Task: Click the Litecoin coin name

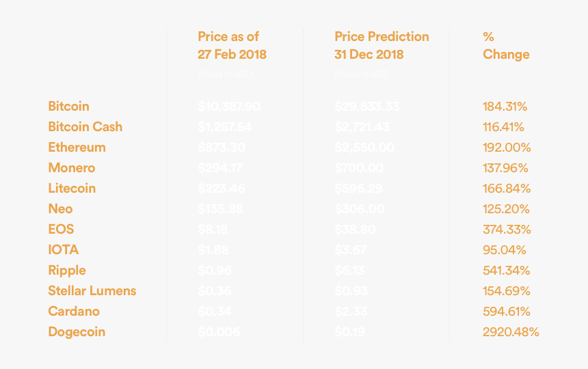Action: click(72, 189)
